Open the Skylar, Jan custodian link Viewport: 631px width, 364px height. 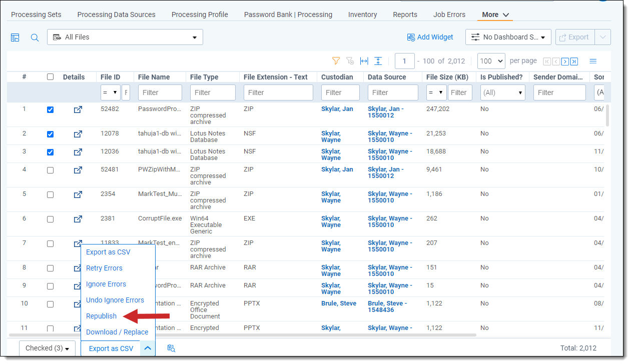click(x=337, y=109)
